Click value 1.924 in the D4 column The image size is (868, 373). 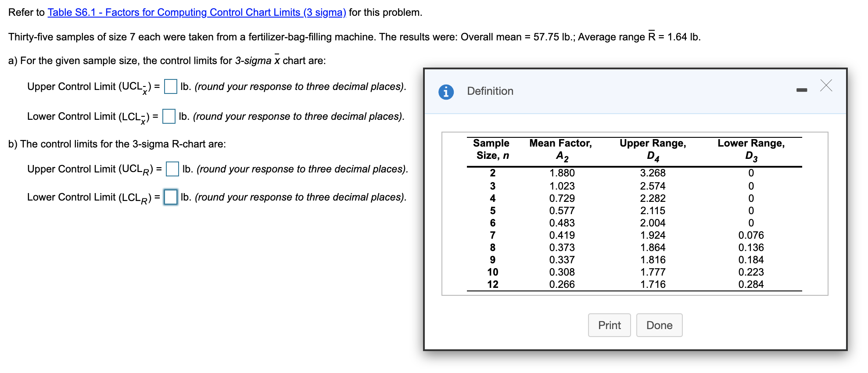coord(653,235)
